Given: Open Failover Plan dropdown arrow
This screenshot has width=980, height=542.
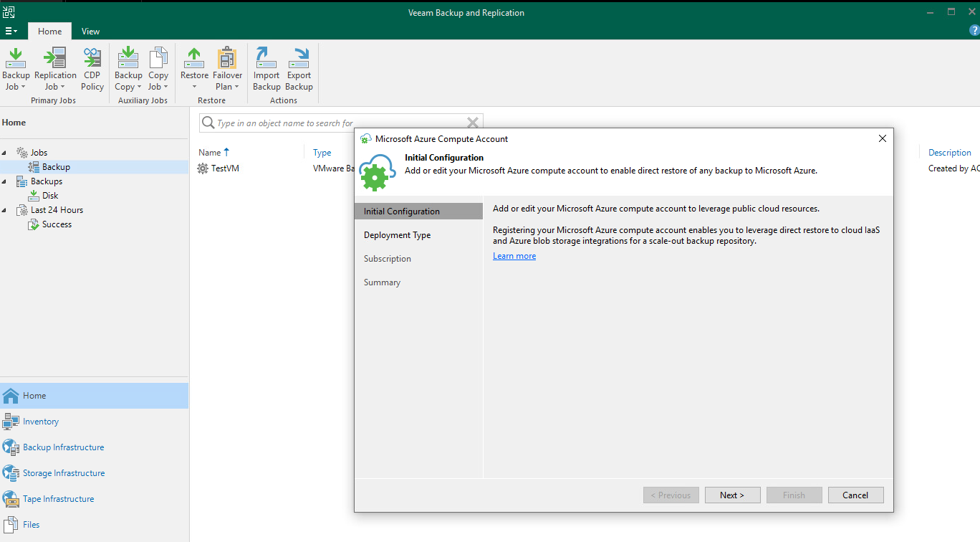Looking at the screenshot, I should click(236, 87).
